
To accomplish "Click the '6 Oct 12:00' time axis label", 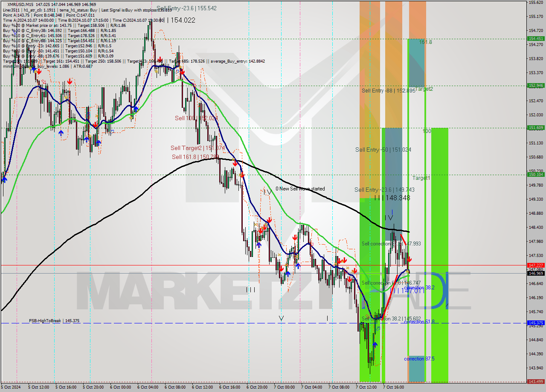I will tap(202, 387).
